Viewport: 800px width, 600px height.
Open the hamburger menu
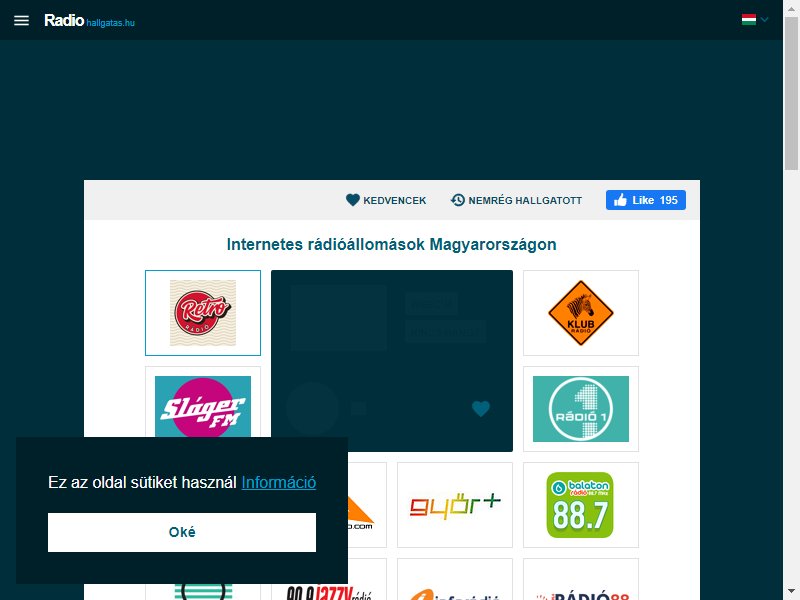point(21,20)
